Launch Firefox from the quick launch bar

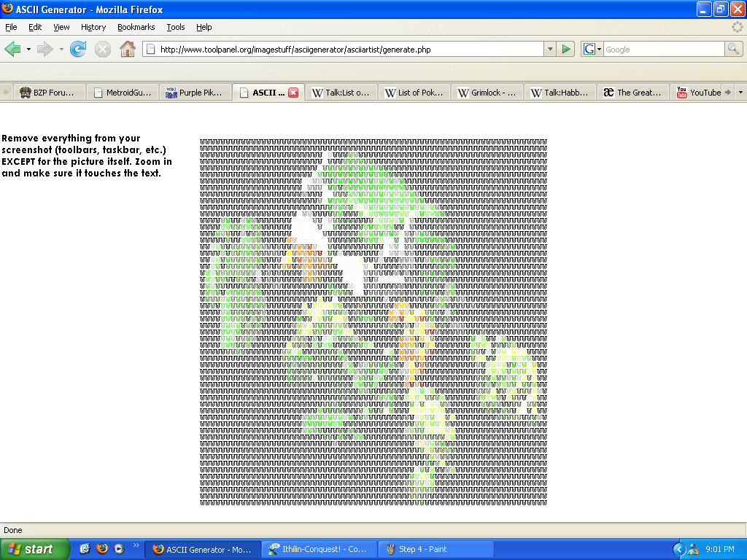tap(102, 548)
